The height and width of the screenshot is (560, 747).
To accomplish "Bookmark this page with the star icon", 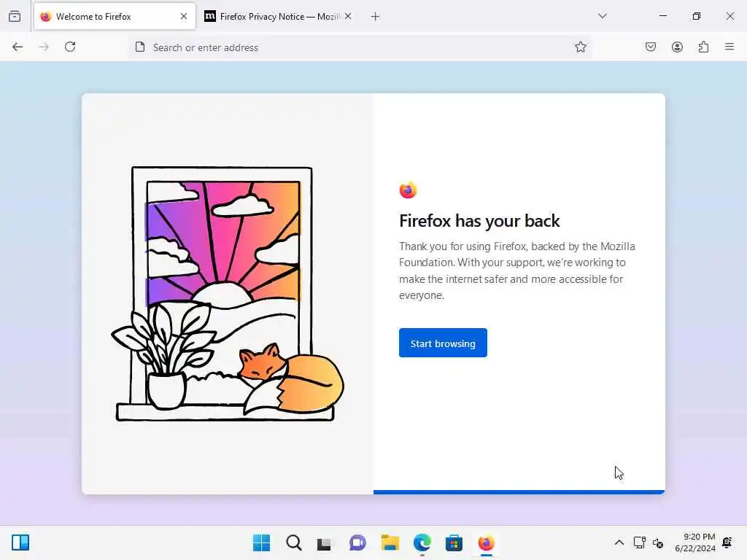I will click(x=580, y=47).
